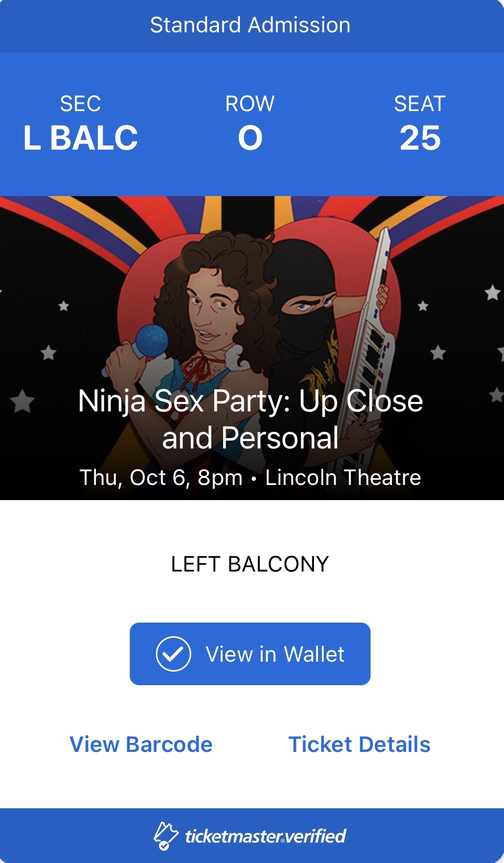Viewport: 504px width, 863px height.
Task: Open Ticket Details link
Action: (360, 744)
